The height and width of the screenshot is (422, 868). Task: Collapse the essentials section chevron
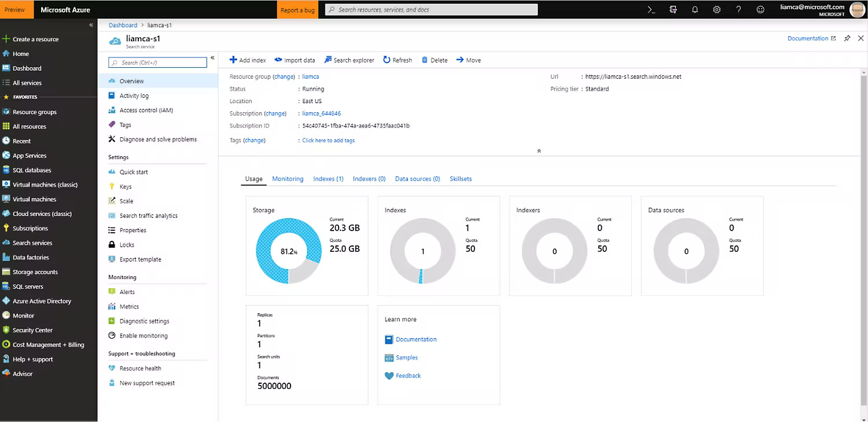(x=539, y=151)
